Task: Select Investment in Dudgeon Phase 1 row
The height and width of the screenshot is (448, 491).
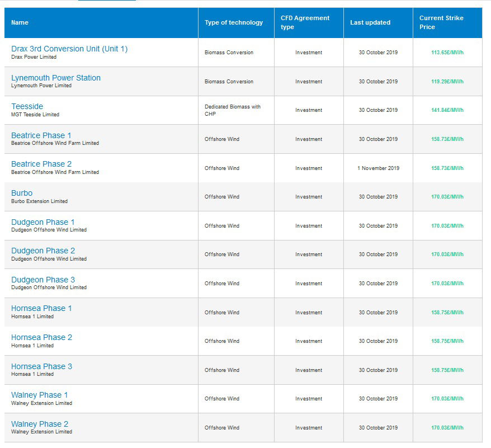Action: click(x=309, y=226)
